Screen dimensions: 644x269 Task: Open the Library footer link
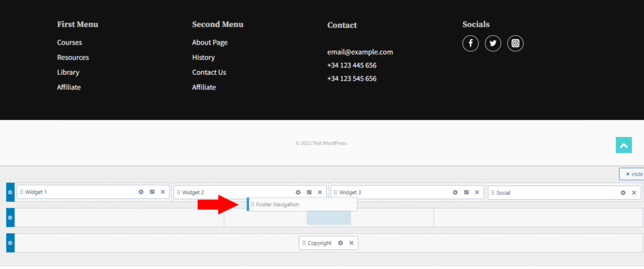click(x=68, y=72)
